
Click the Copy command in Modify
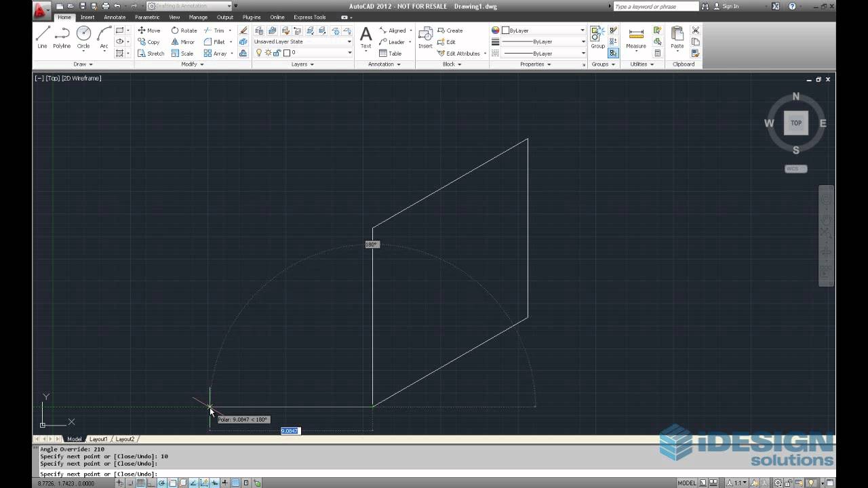click(149, 42)
